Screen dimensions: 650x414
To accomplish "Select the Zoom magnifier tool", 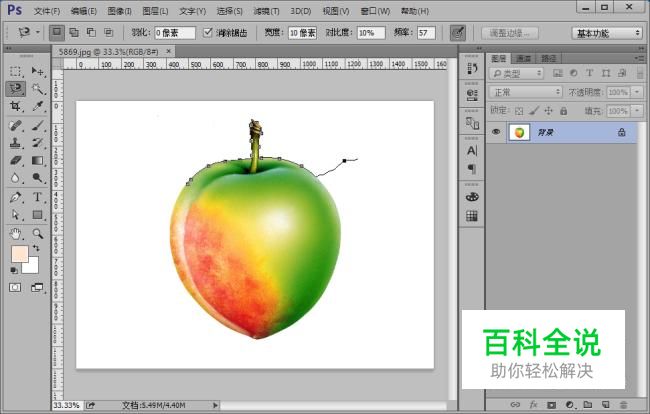I will click(38, 234).
